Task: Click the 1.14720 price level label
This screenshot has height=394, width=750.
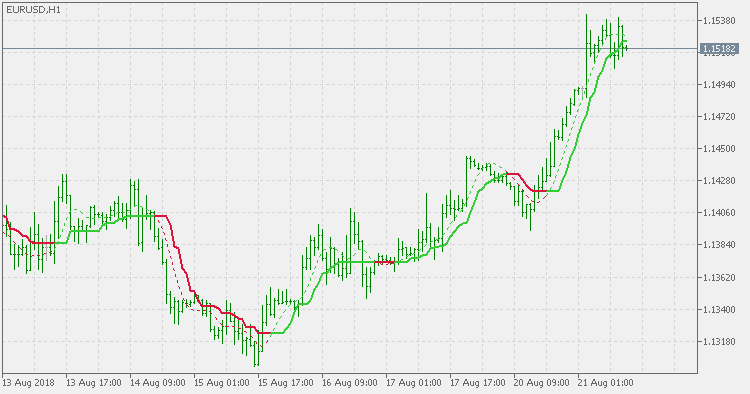Action: pyautogui.click(x=719, y=117)
